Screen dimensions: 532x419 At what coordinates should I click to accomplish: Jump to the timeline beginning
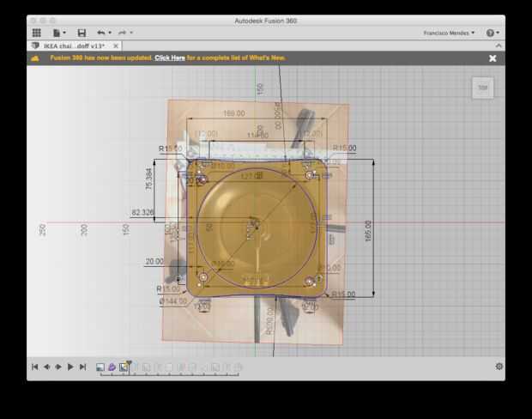click(x=35, y=367)
